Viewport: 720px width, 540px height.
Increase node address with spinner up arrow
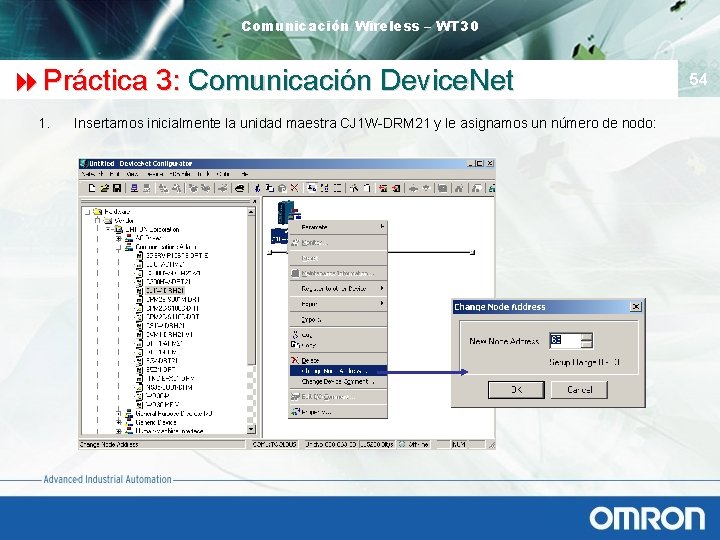pyautogui.click(x=587, y=337)
